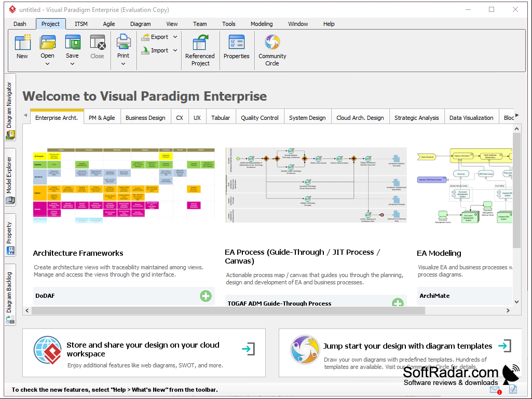The image size is (532, 399).
Task: Open the Agile ribbon tab
Action: coord(109,24)
